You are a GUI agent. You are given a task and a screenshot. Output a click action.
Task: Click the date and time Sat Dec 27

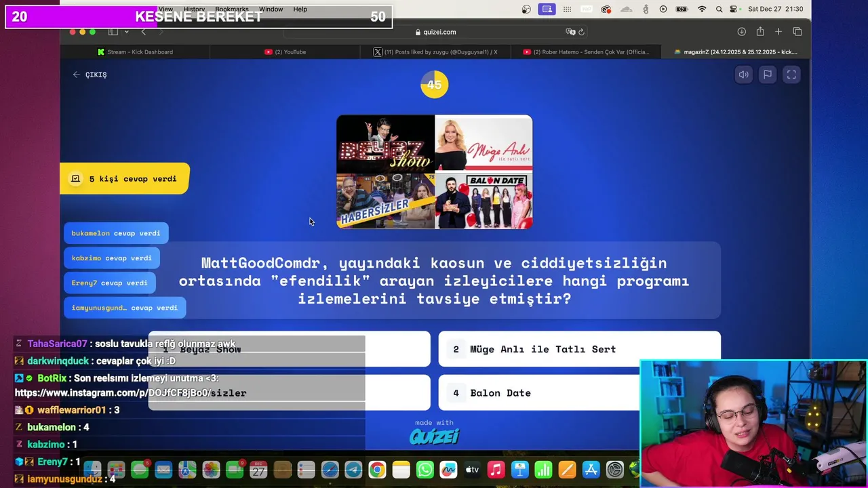pos(776,9)
